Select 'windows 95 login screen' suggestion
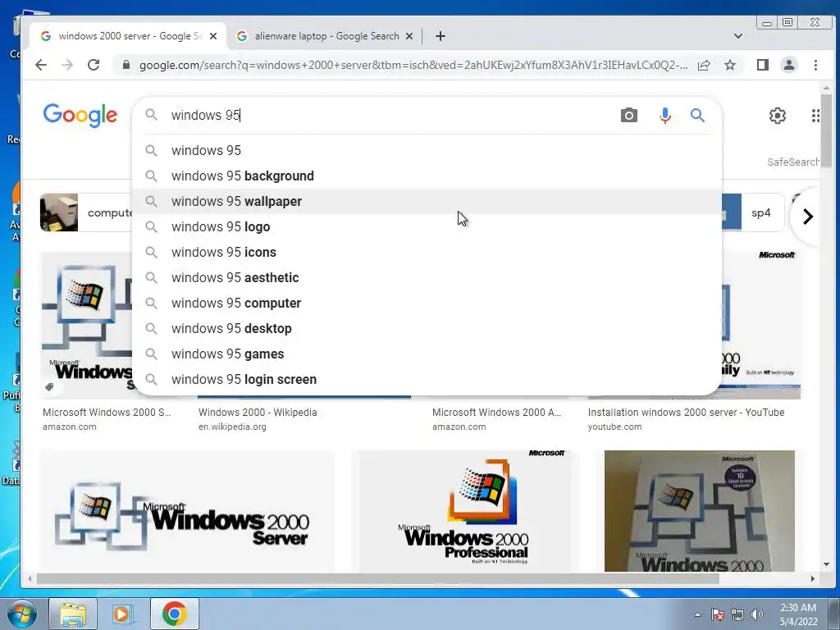The width and height of the screenshot is (840, 630). pos(427,379)
